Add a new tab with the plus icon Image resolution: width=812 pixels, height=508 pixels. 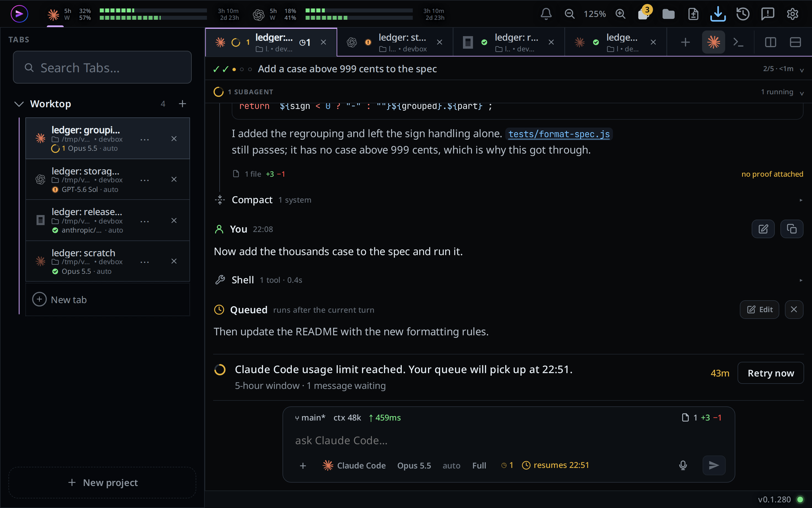[x=685, y=42]
